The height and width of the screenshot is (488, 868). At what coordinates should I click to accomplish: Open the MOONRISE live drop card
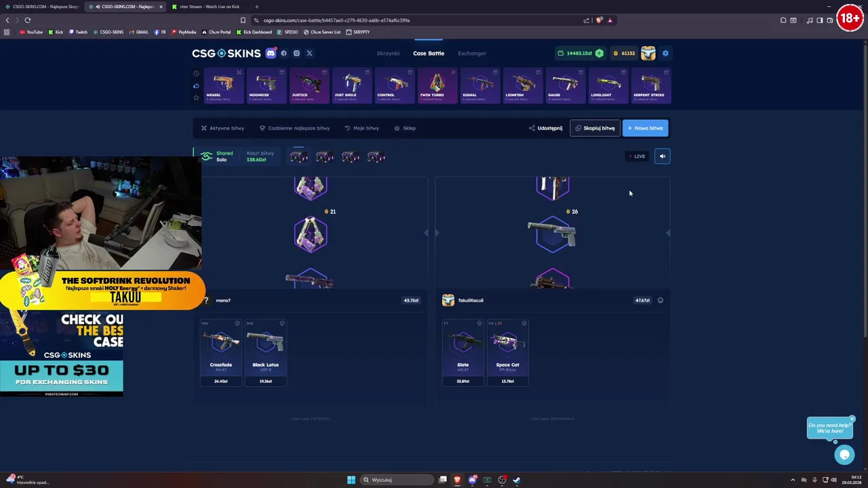[266, 85]
